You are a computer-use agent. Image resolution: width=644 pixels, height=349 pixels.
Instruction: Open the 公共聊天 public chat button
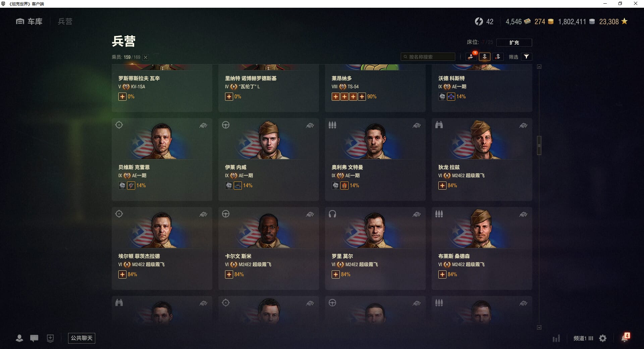pos(82,338)
